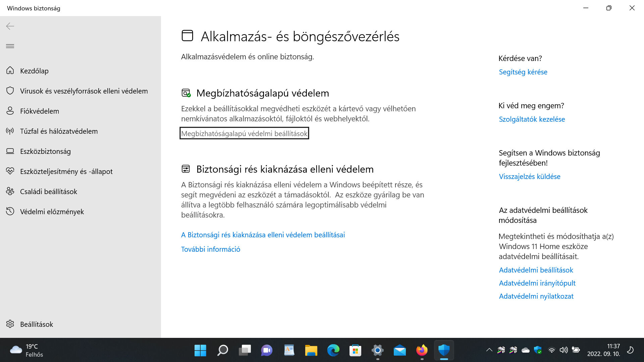
Task: Select Fiókvédelem in sidebar
Action: [x=39, y=111]
